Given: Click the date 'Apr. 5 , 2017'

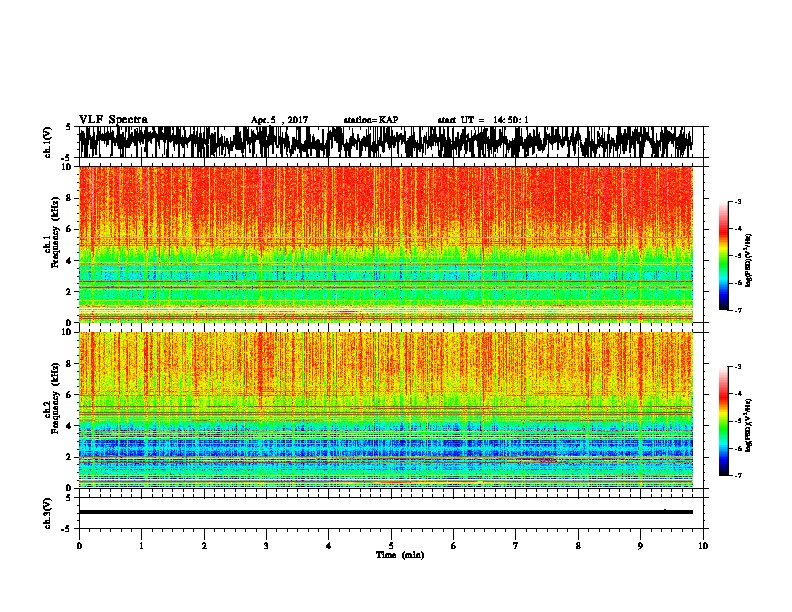Looking at the screenshot, I should tap(279, 120).
